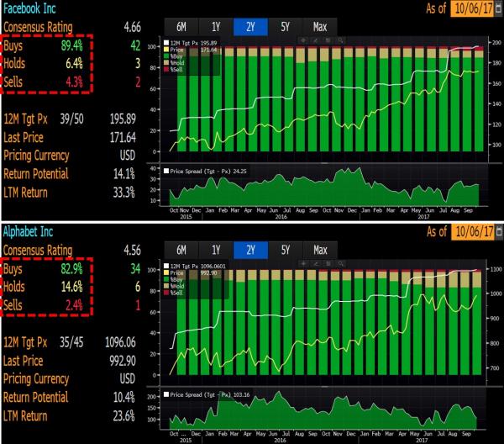Click green %Buy swatch in Alphabet legend

click(166, 279)
